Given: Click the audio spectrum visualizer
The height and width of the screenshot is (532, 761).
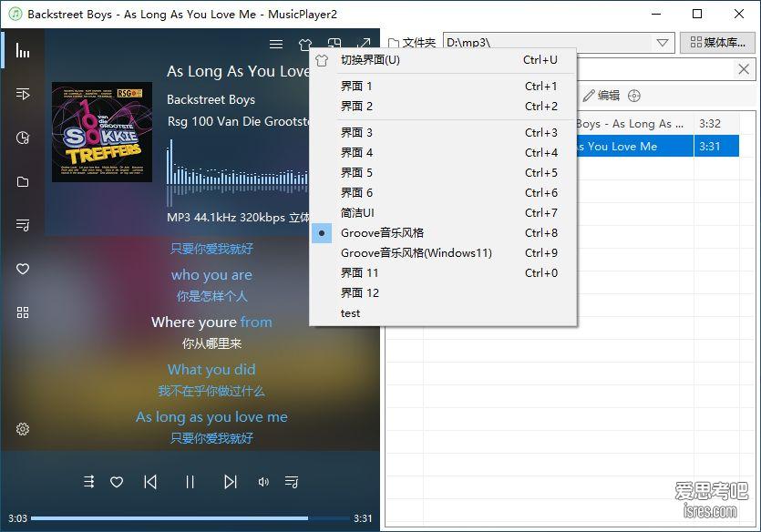Looking at the screenshot, I should point(237,172).
